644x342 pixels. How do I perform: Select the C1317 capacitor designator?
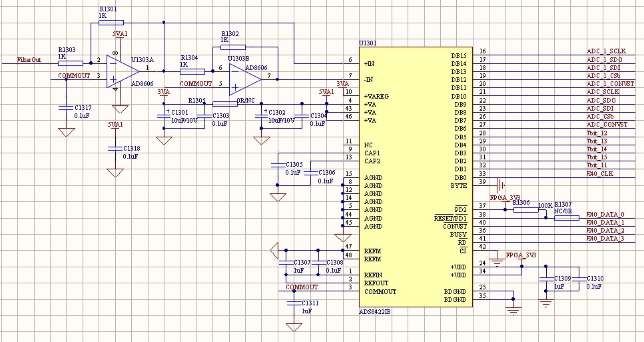[83, 108]
